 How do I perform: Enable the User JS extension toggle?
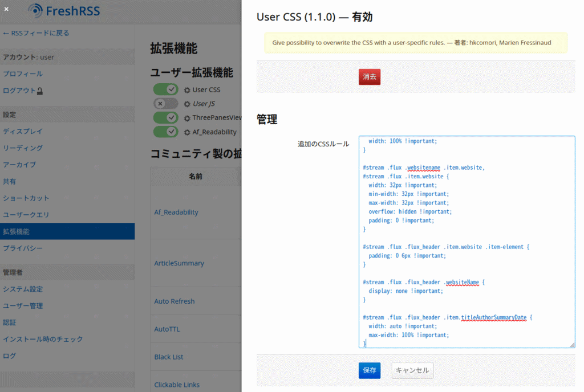tap(165, 104)
